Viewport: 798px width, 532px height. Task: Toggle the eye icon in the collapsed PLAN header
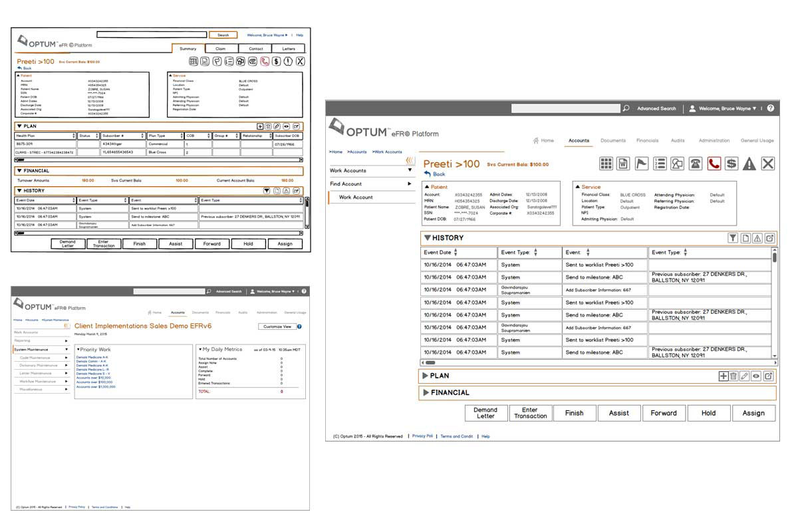(x=756, y=376)
